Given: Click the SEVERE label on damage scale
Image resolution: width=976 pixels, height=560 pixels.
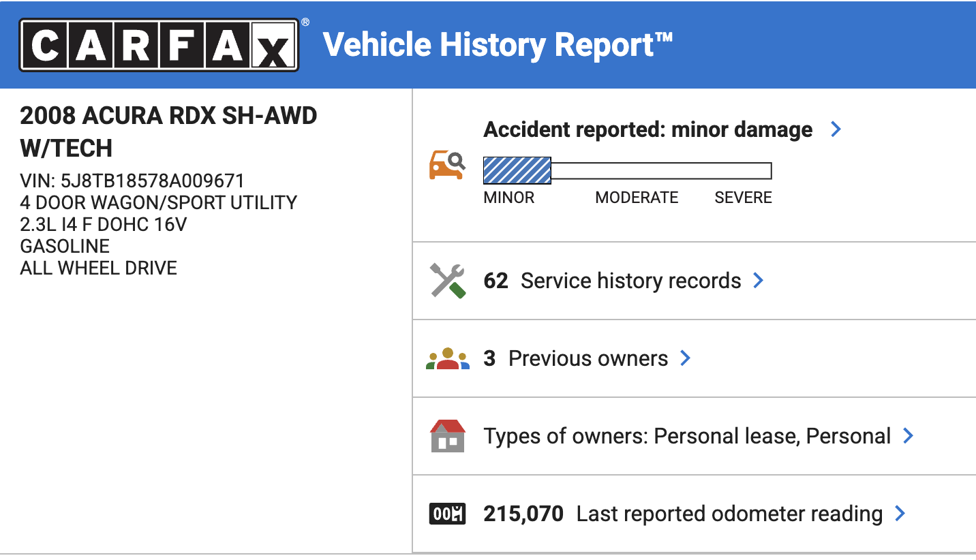Looking at the screenshot, I should (743, 198).
